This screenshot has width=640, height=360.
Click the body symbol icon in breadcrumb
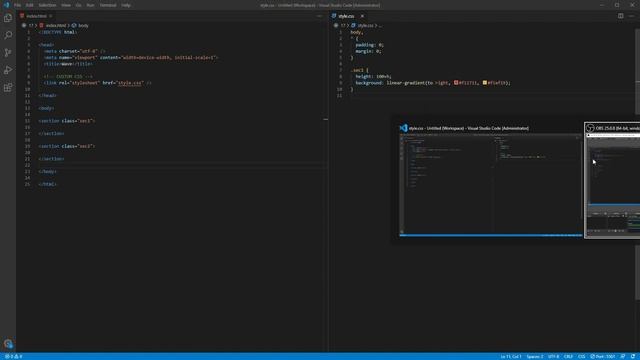pos(74,25)
